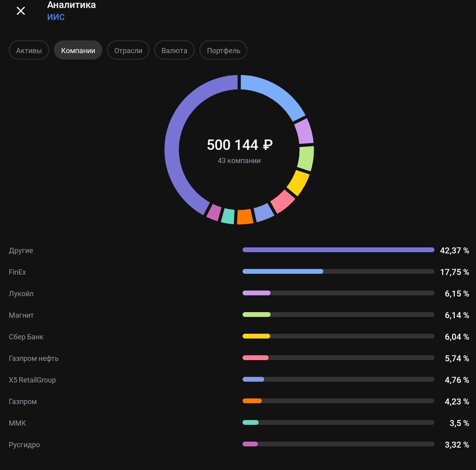Open the X5 RetailGroup company row

click(x=239, y=380)
